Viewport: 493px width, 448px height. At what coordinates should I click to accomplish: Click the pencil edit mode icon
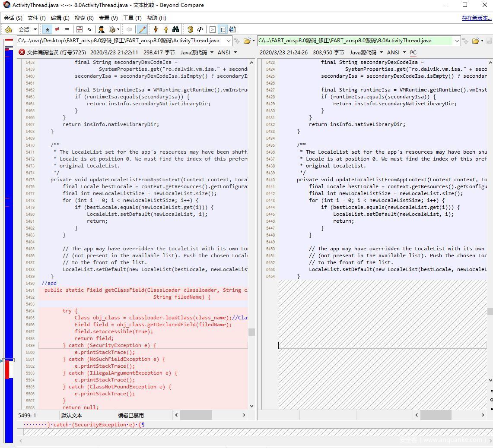[x=142, y=29]
